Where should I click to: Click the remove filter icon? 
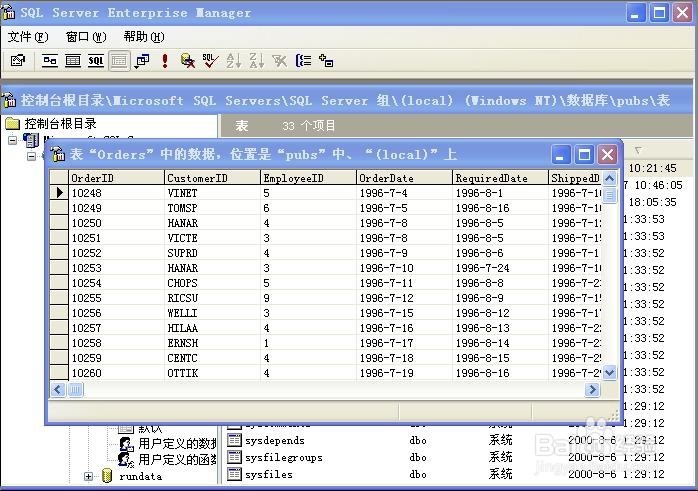280,61
